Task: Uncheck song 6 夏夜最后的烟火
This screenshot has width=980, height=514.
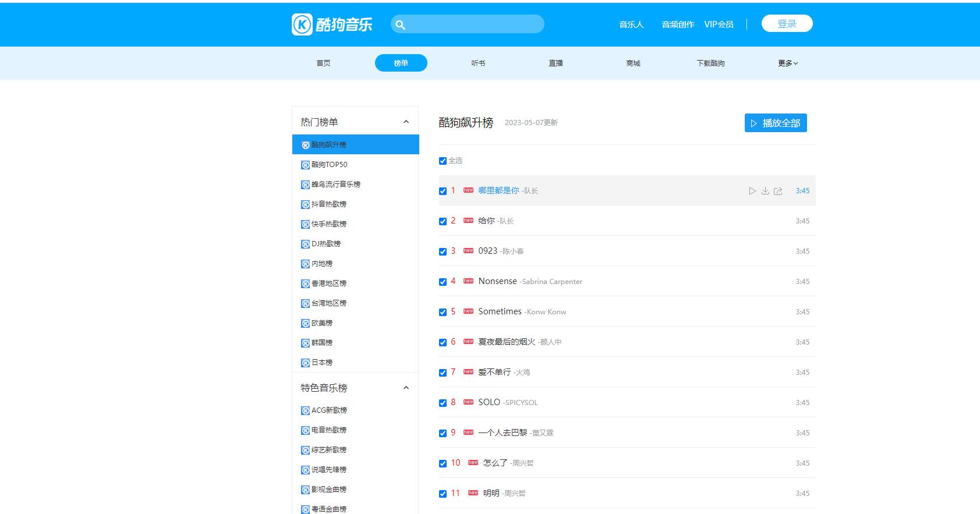Action: click(443, 342)
